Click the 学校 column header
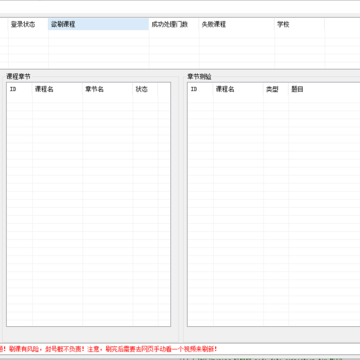 click(x=300, y=24)
